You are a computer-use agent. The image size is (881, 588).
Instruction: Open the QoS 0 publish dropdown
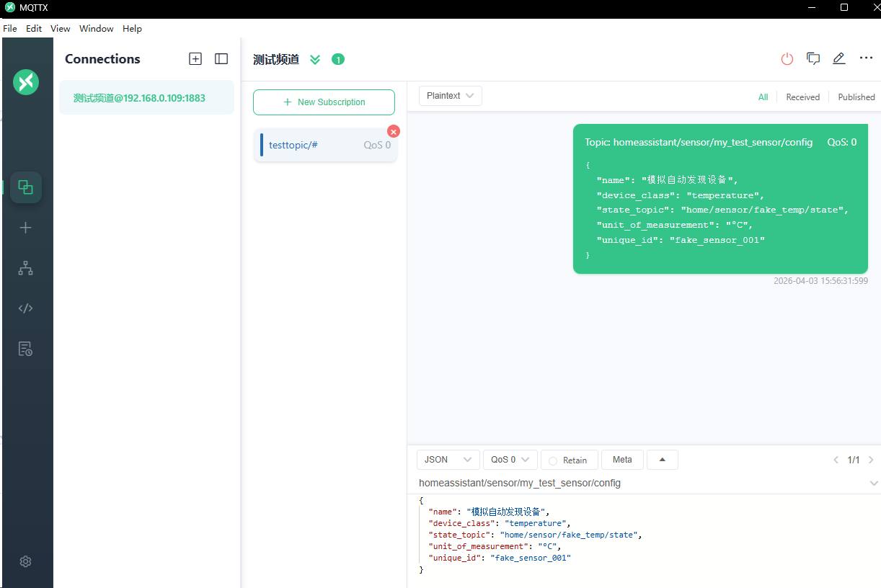click(510, 460)
